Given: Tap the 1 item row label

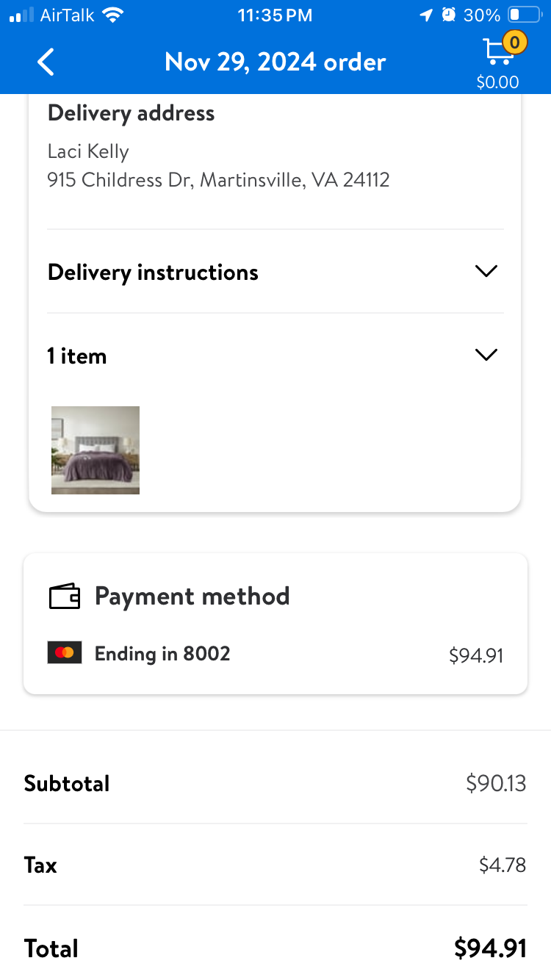Looking at the screenshot, I should pos(77,356).
